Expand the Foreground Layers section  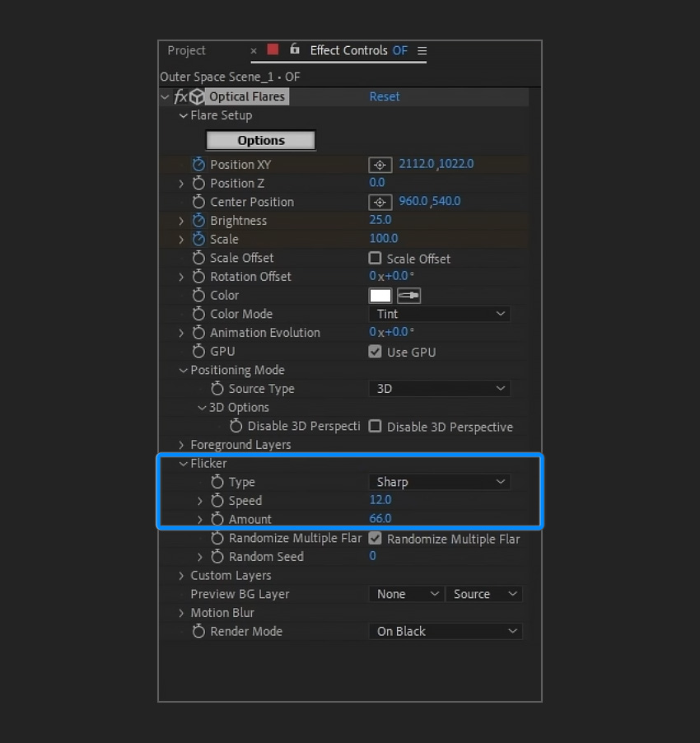click(182, 445)
